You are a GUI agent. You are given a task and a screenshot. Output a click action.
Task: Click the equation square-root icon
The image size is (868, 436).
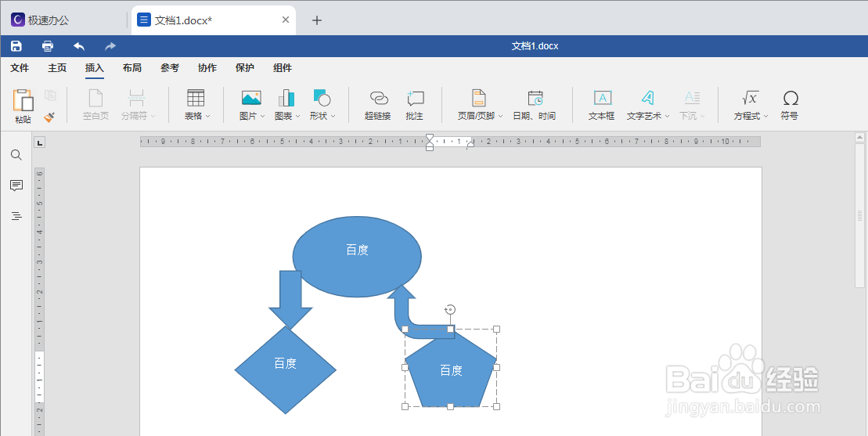point(750,98)
